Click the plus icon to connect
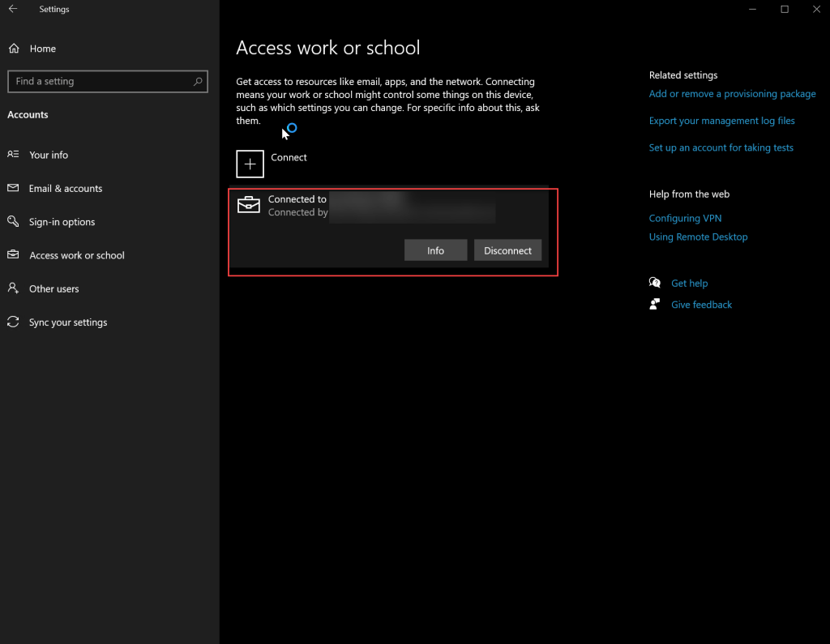The image size is (830, 644). pos(250,164)
